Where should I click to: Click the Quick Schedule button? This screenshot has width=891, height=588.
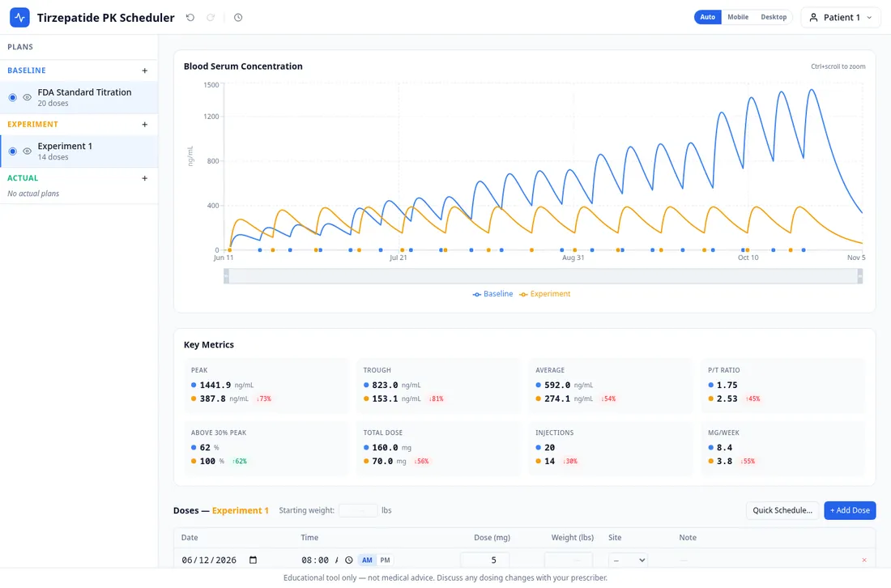coord(782,510)
